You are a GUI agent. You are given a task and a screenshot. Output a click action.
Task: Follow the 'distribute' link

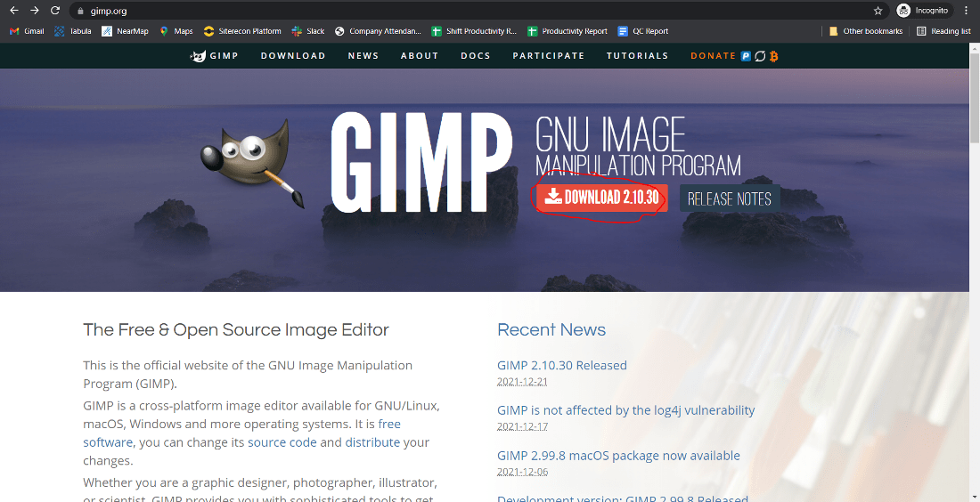pos(372,442)
